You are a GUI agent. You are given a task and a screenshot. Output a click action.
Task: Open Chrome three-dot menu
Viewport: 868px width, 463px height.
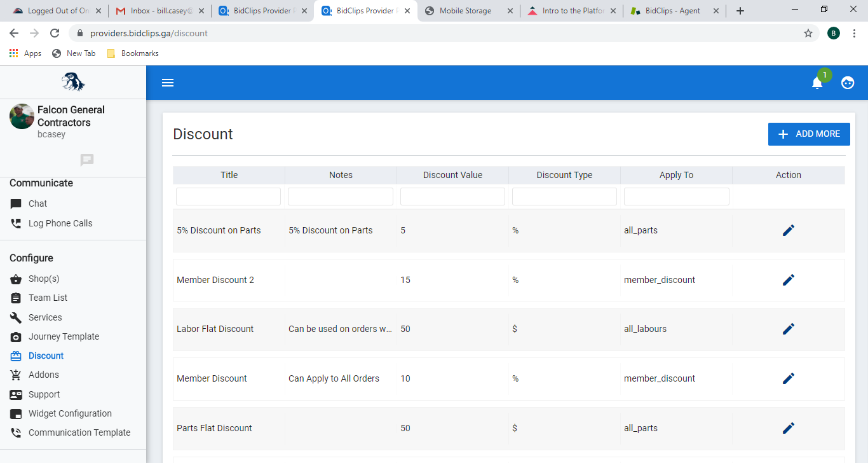click(x=855, y=33)
